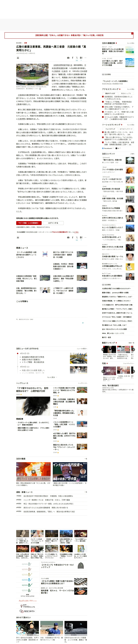Click もっと見る beside アクセスランキング

(130, 89)
